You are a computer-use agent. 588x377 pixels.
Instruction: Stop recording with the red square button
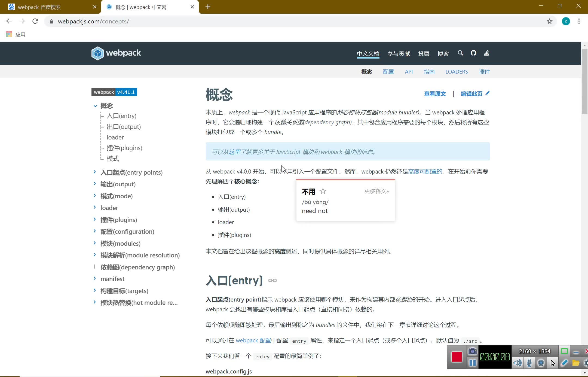(x=457, y=357)
